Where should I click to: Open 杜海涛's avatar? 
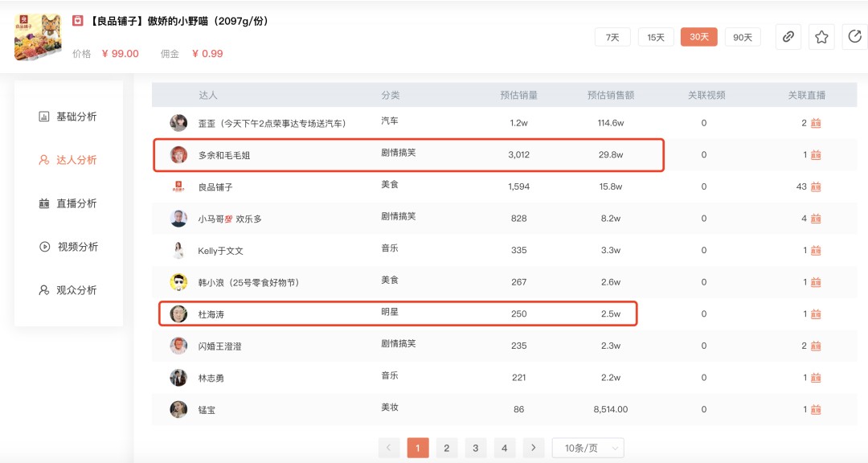[x=178, y=314]
